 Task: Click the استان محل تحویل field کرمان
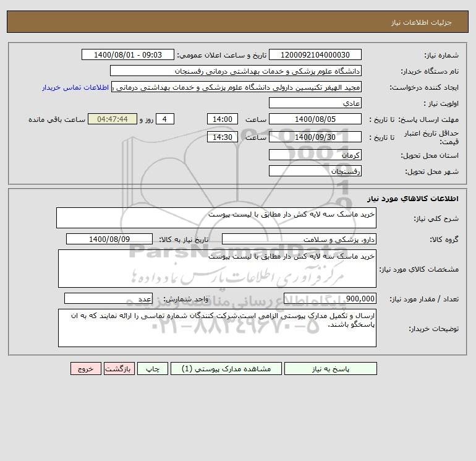tap(315, 155)
